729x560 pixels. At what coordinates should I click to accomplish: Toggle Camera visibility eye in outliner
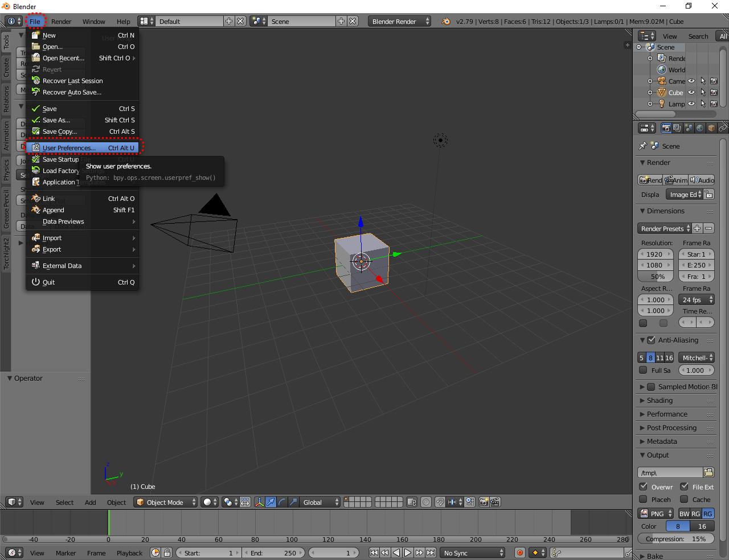(691, 81)
